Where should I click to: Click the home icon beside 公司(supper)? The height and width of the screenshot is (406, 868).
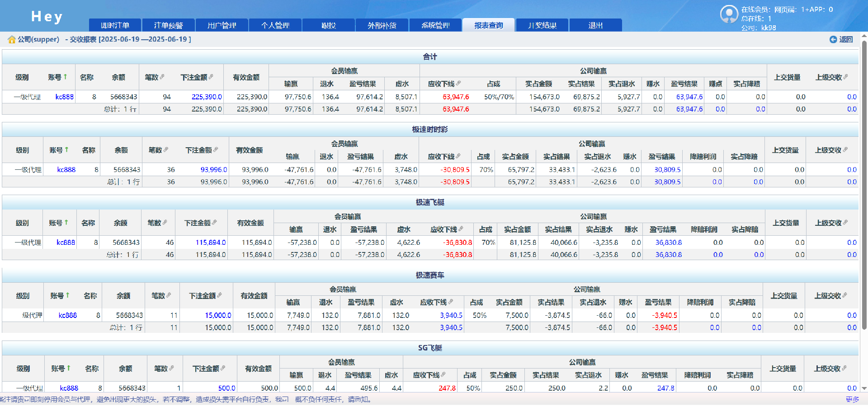11,40
